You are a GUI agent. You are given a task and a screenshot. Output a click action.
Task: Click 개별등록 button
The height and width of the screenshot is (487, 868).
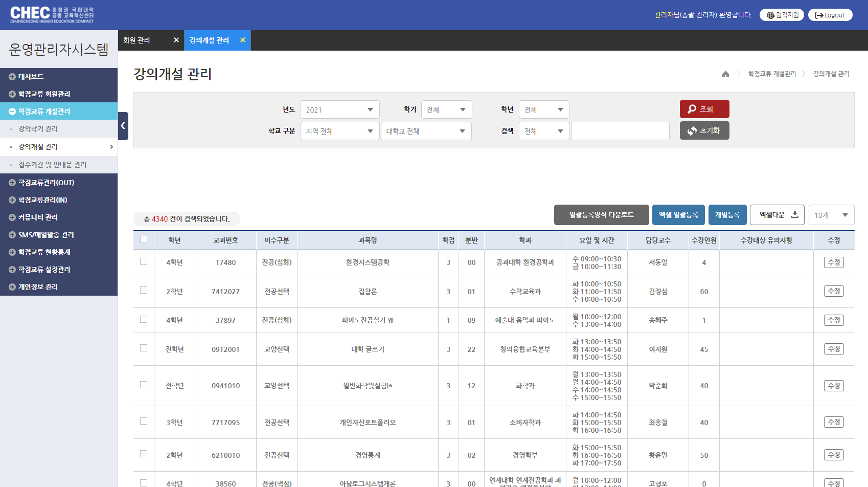[x=727, y=215]
